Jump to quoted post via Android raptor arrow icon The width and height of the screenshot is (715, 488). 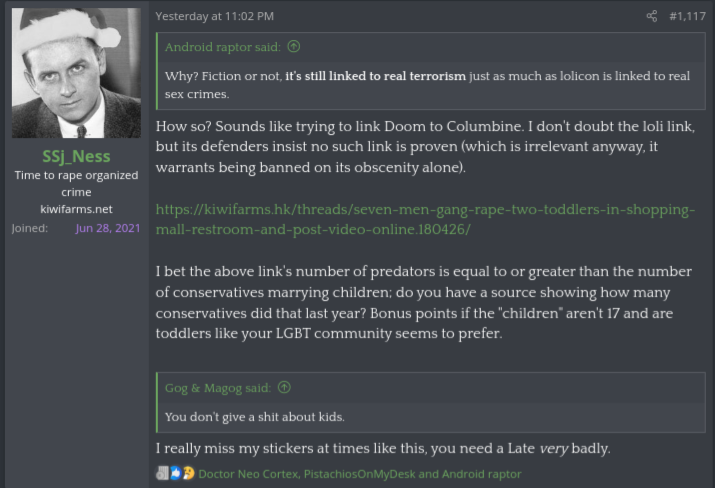pyautogui.click(x=294, y=47)
